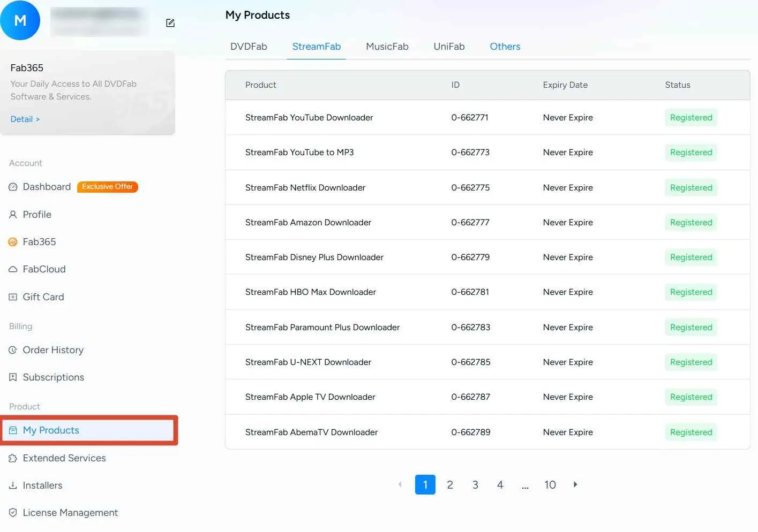Viewport: 758px width, 532px height.
Task: Open the Installers page
Action: tap(42, 485)
